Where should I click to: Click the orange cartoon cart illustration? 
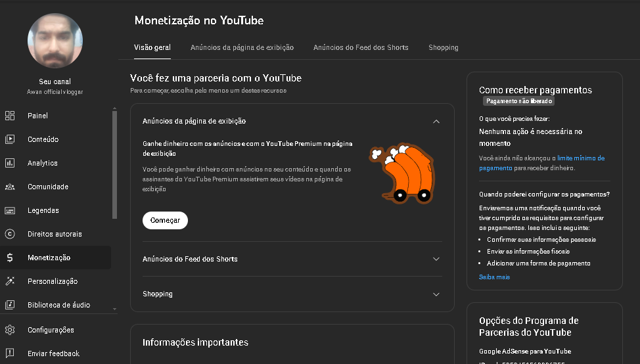(402, 173)
